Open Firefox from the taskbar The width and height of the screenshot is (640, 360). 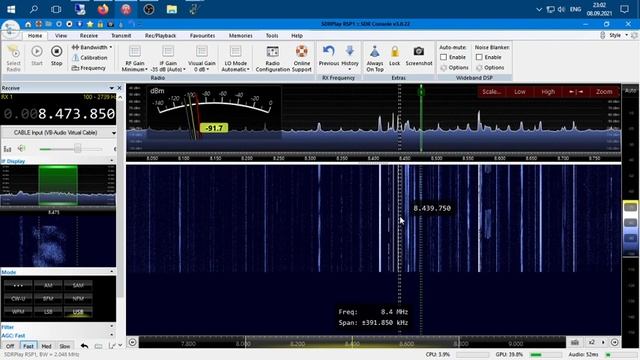[x=103, y=9]
